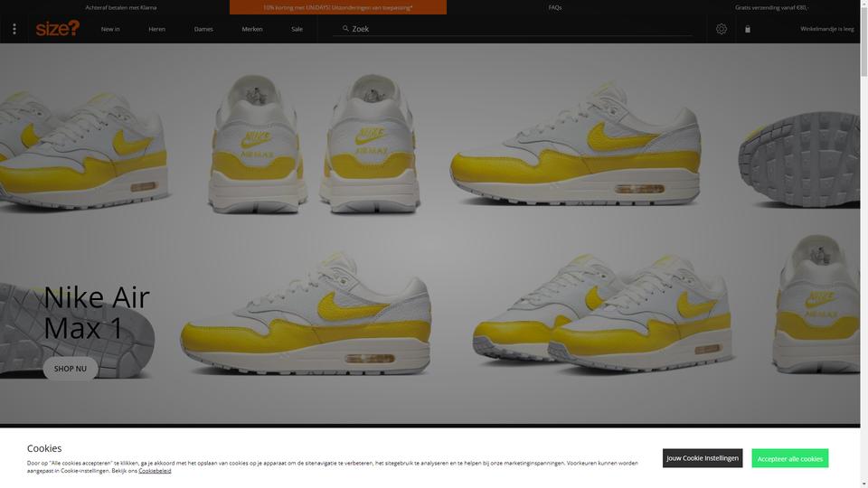Open the shopping bag icon
868x488 pixels.
(748, 29)
